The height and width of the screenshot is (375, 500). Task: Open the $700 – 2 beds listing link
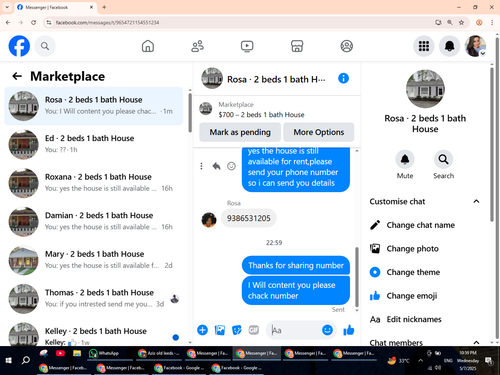(x=261, y=115)
